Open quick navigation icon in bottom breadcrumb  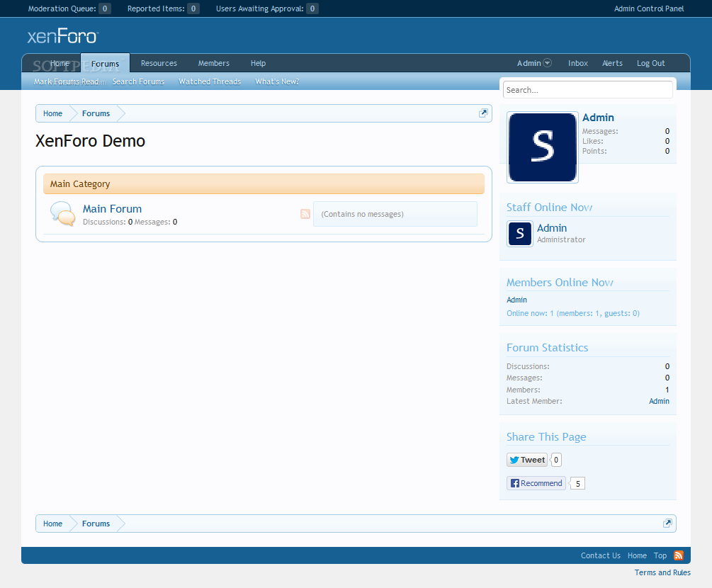point(667,524)
